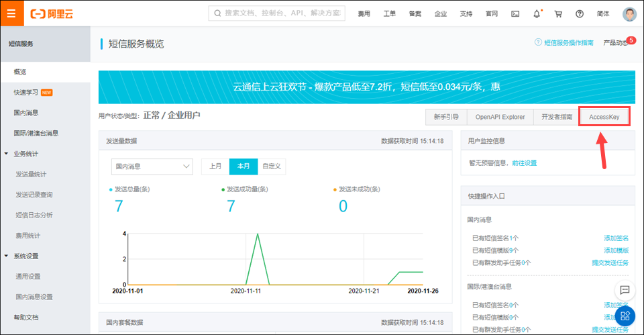The image size is (644, 335).
Task: Open the Cloud Shell terminal icon
Action: point(515,14)
